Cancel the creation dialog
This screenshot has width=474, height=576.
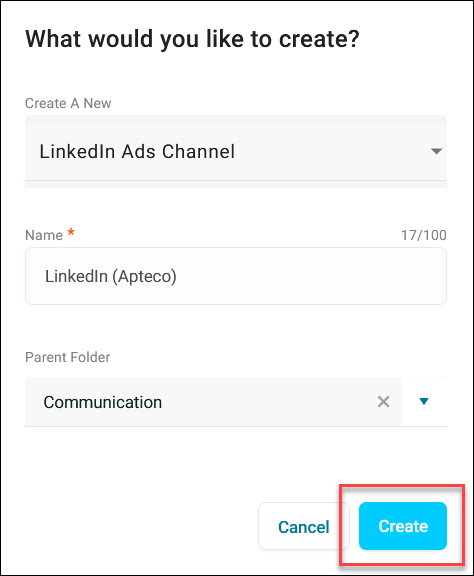point(304,526)
